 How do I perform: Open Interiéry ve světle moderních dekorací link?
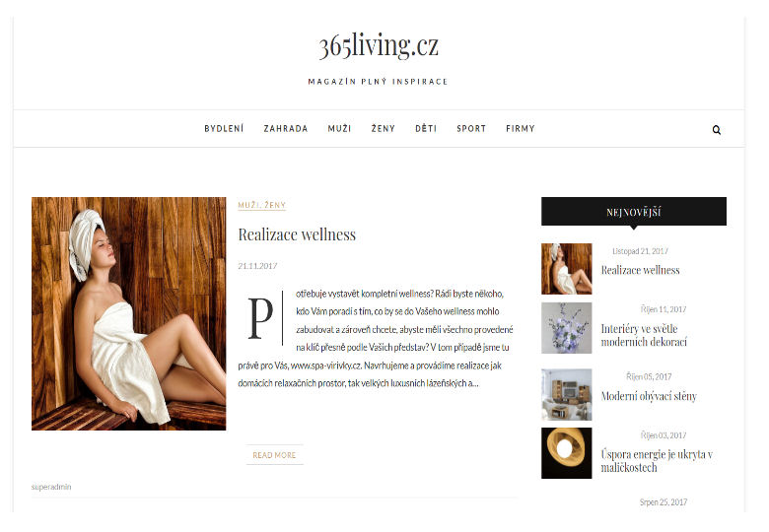point(644,335)
